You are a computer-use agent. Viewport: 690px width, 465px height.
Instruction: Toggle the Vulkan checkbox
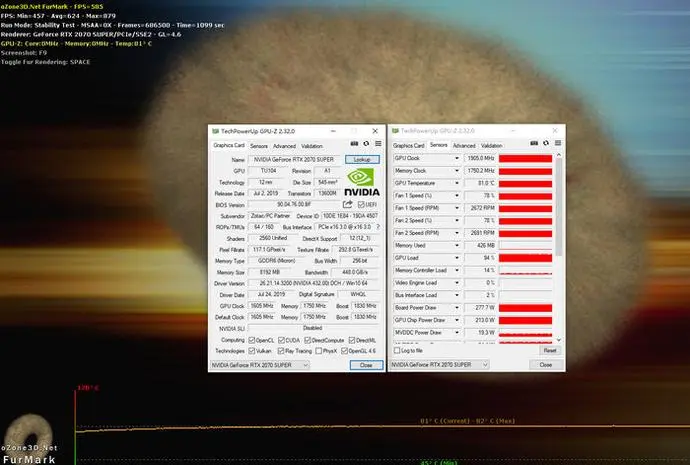[x=252, y=351]
